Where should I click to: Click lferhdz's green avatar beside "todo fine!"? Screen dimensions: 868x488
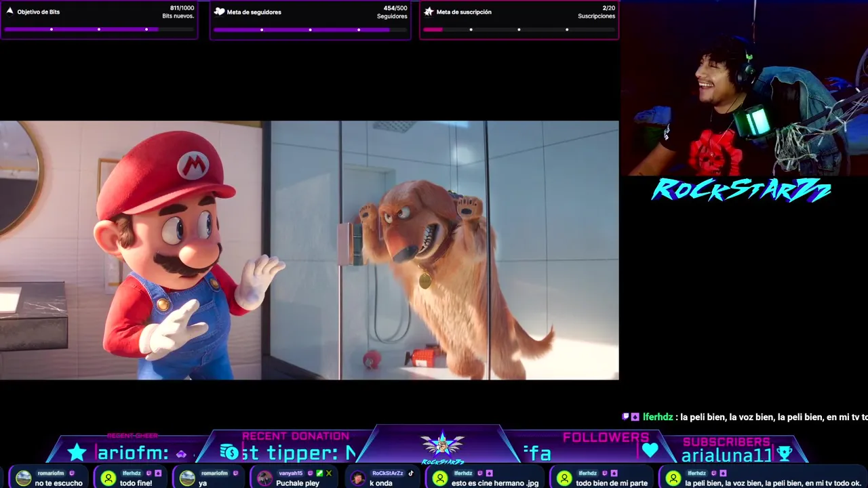108,479
